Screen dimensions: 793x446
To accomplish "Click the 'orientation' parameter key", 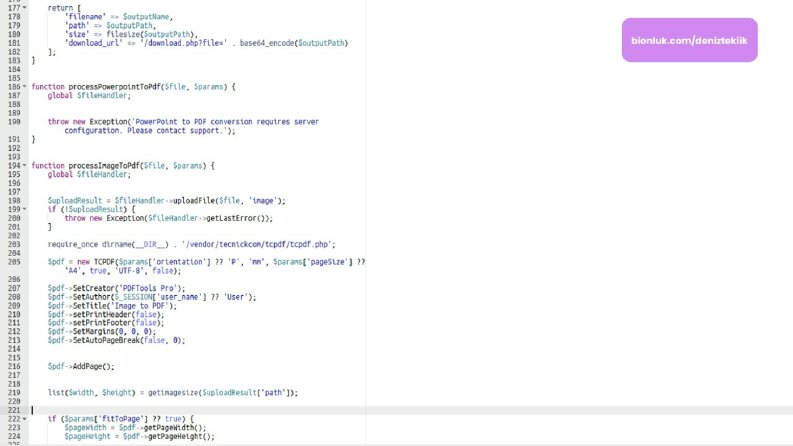I will pyautogui.click(x=179, y=262).
